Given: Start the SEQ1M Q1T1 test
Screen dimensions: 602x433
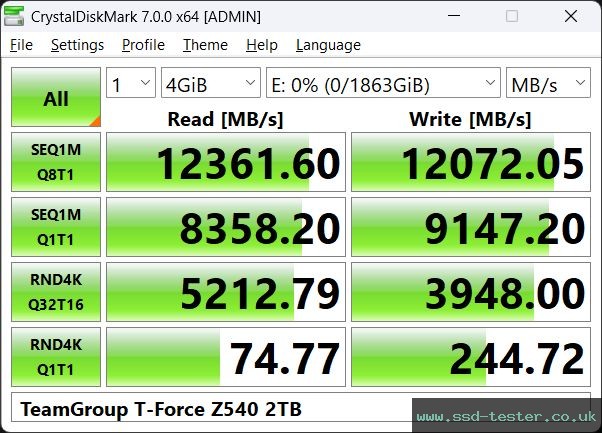Looking at the screenshot, I should tap(56, 227).
